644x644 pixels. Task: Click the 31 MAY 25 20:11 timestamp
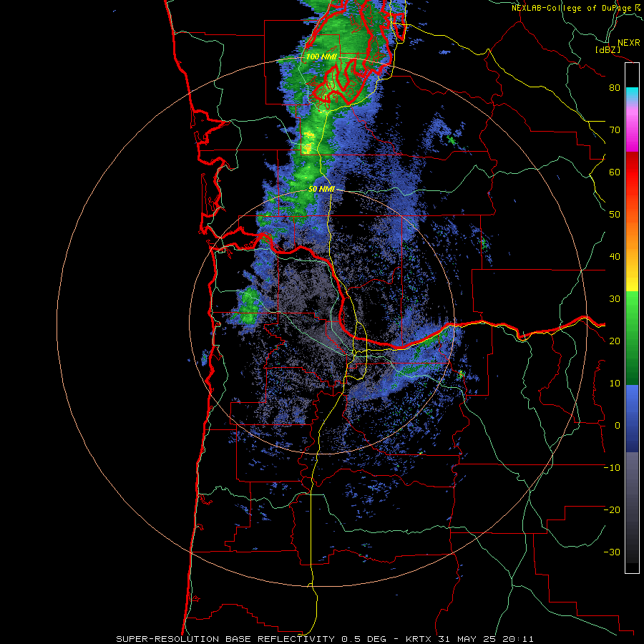pyautogui.click(x=487, y=639)
